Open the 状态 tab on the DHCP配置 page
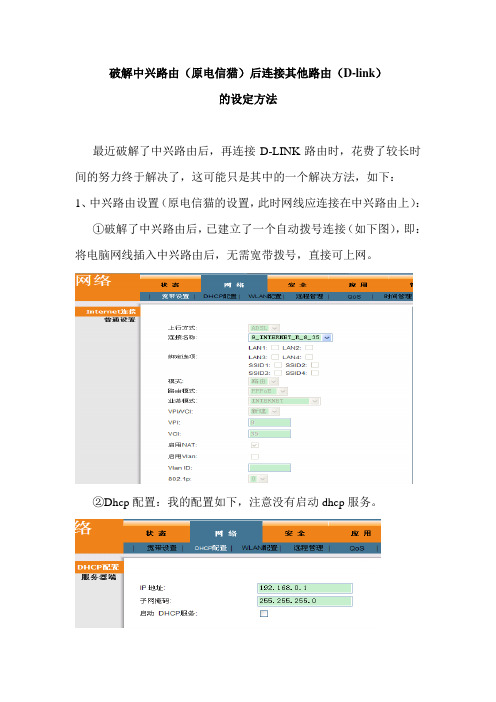The height and width of the screenshot is (702, 496). (x=156, y=533)
